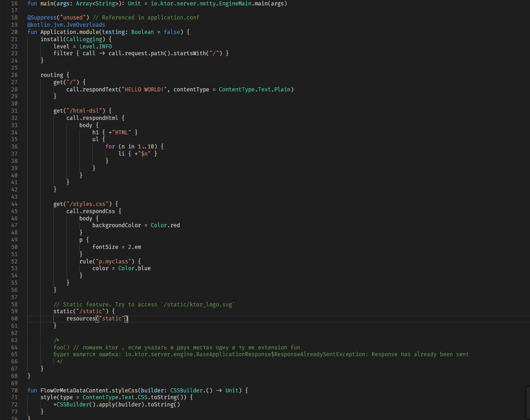Click io.ktor.server.netty.EngineMain reference
The height and width of the screenshot is (420, 530).
201,4
